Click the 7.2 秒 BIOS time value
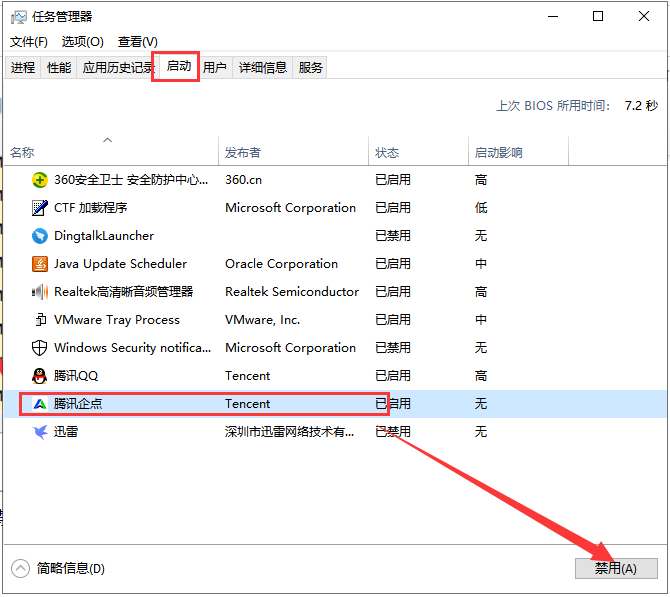670x597 pixels. pyautogui.click(x=641, y=106)
